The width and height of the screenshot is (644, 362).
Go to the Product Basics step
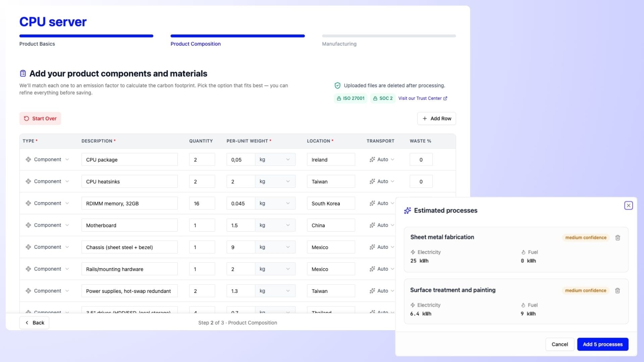[37, 44]
